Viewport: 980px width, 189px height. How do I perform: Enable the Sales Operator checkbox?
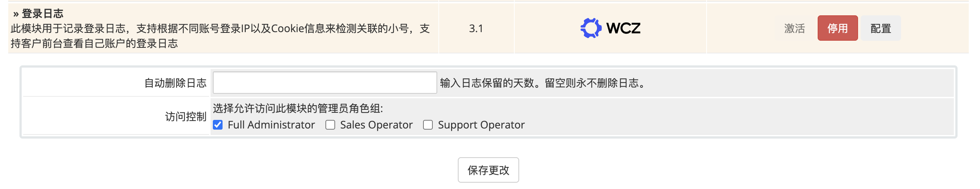330,125
